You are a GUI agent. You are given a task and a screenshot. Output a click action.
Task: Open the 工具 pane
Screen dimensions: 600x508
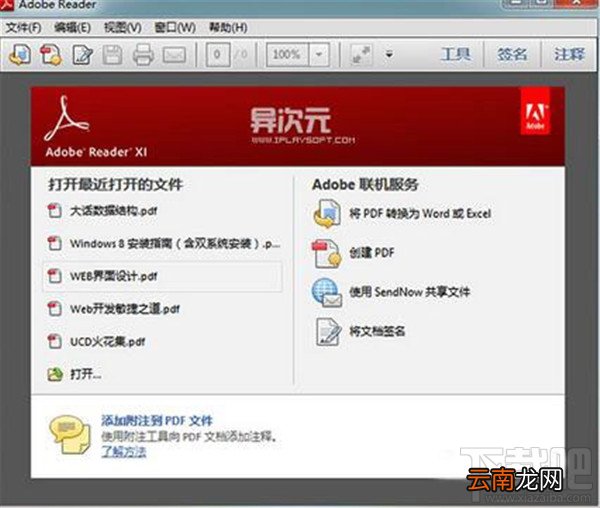(x=455, y=54)
